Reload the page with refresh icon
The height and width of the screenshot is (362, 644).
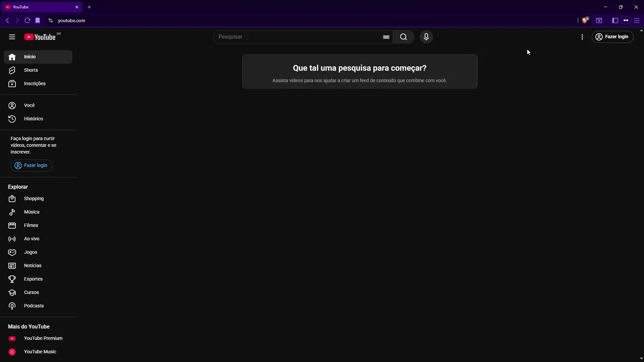(27, 21)
